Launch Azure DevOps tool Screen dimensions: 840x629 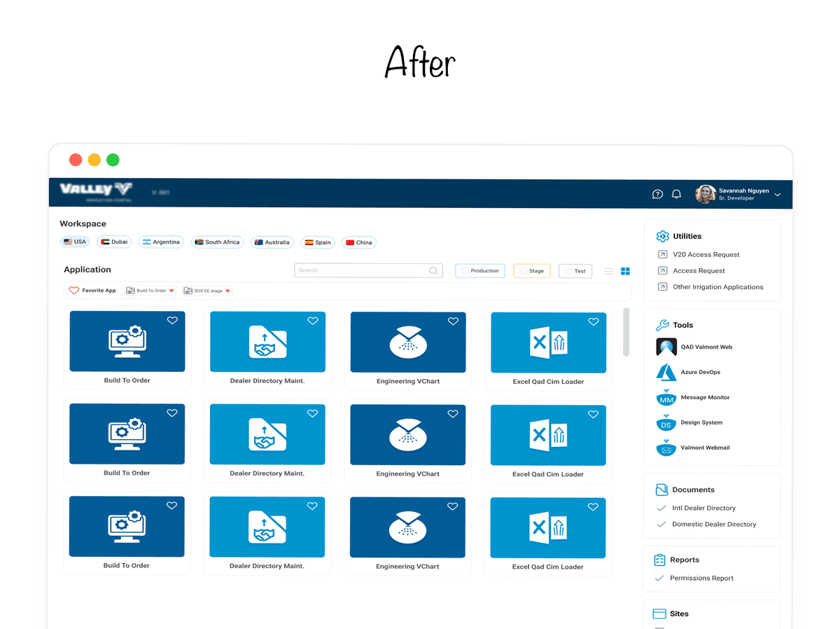pos(688,373)
